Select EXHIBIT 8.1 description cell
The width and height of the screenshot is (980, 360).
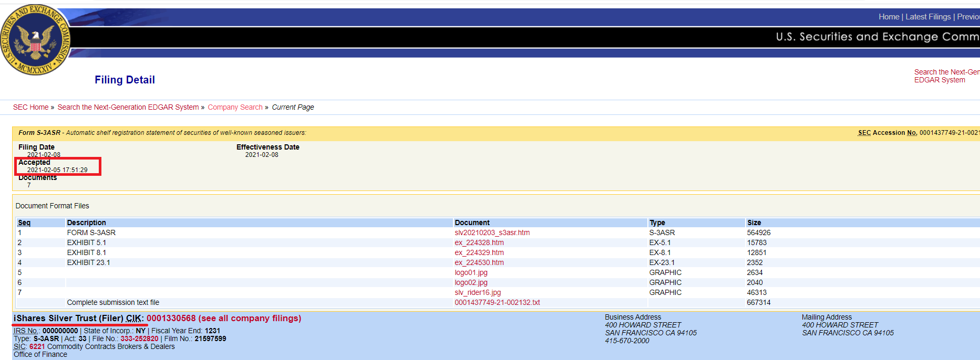(x=86, y=252)
